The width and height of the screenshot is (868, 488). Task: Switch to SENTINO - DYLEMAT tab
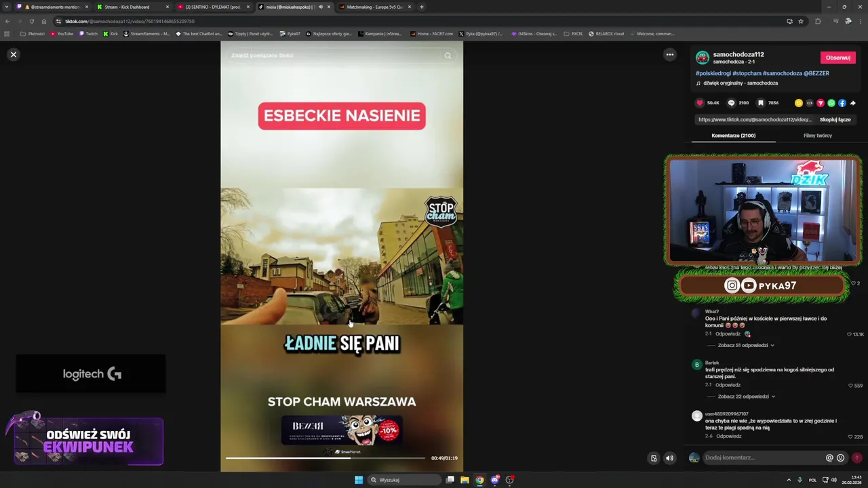pyautogui.click(x=213, y=7)
